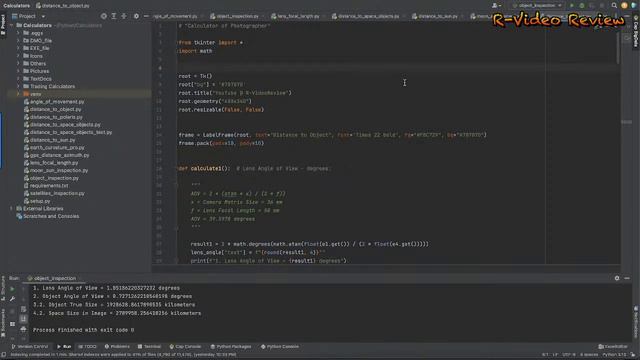Open distance_to_sun.py in the project tree
The width and height of the screenshot is (640, 360).
click(50, 140)
